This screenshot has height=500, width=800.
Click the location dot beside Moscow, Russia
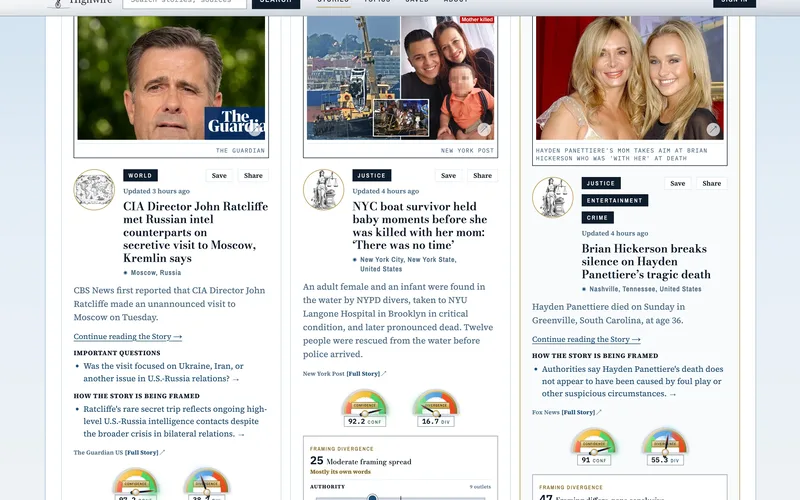[126, 273]
